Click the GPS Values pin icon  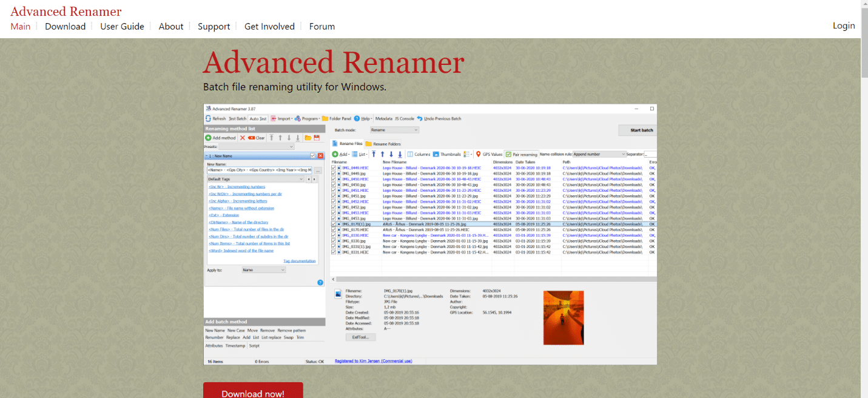(x=478, y=154)
